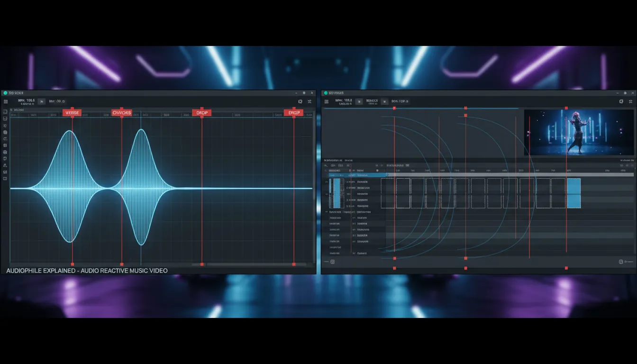Open the export icon beside the expand icon
The image size is (637, 364).
[300, 101]
